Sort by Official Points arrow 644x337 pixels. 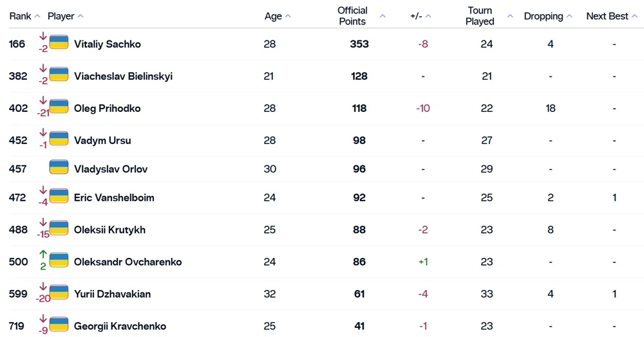tap(383, 16)
